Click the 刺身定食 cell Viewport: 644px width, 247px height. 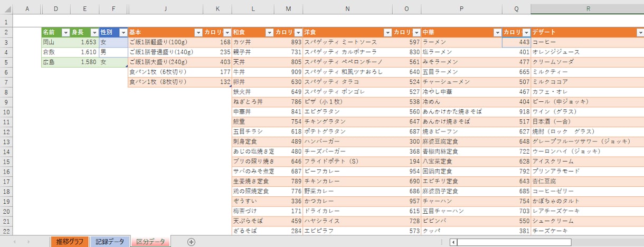click(253, 141)
